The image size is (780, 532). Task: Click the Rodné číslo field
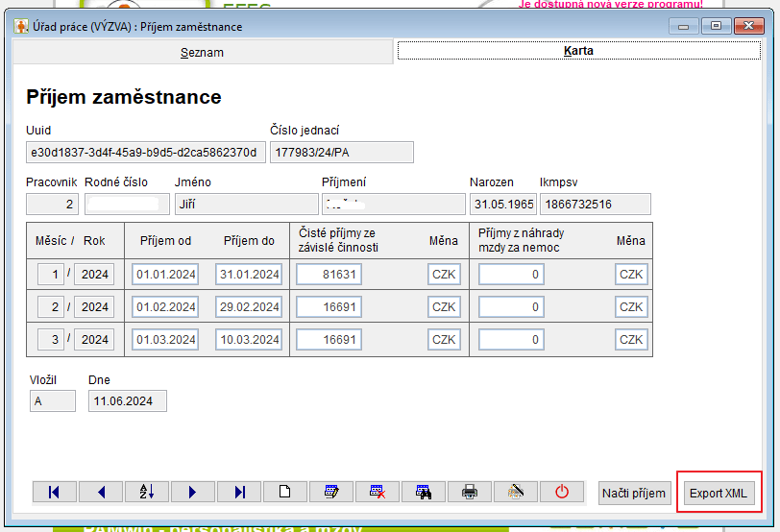[x=127, y=204]
